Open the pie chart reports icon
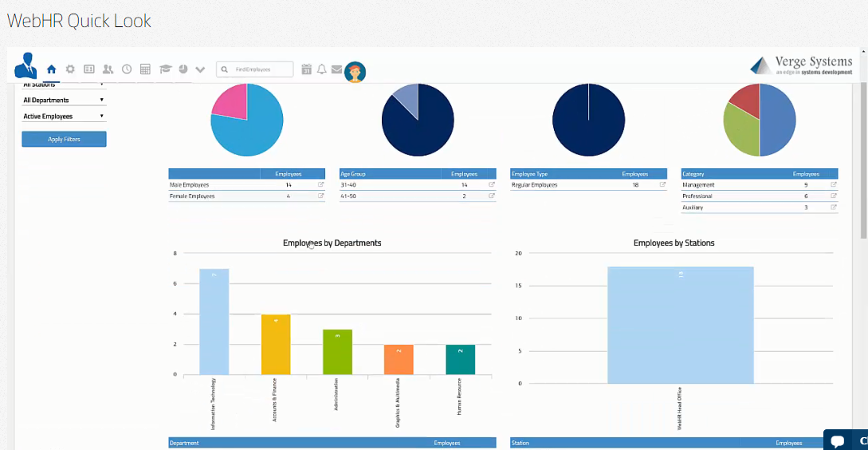The width and height of the screenshot is (868, 450). pos(183,69)
